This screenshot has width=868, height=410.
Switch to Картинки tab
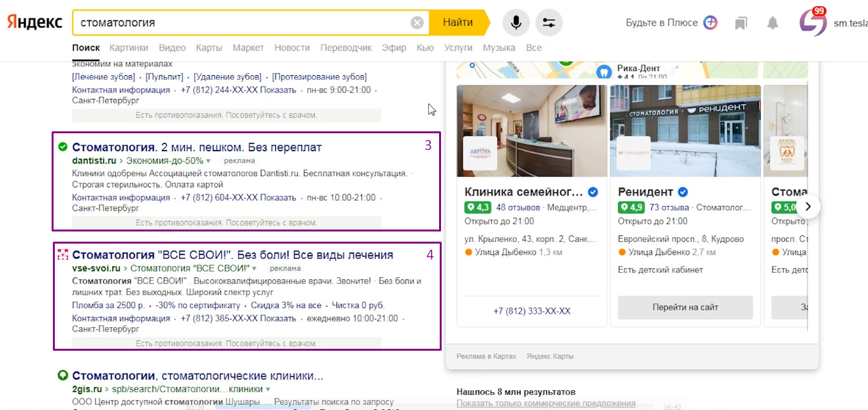coord(129,48)
